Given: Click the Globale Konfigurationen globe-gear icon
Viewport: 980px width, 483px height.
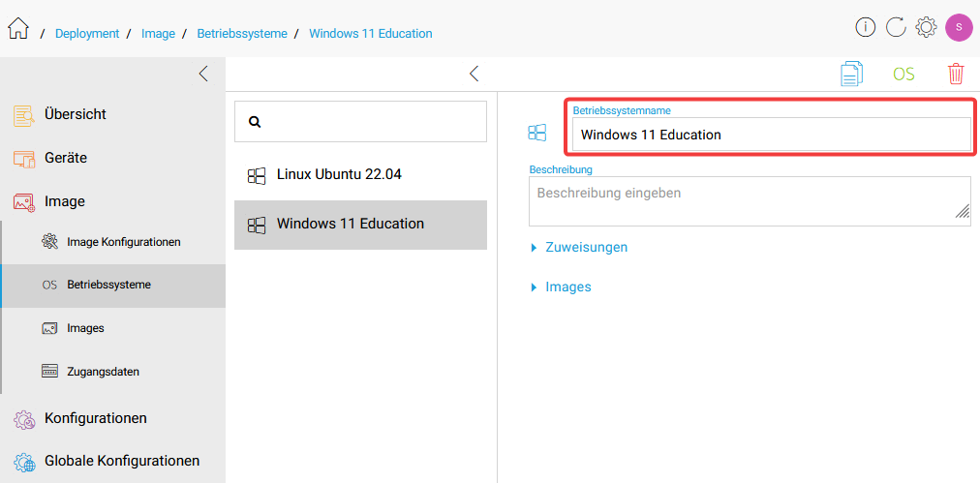Looking at the screenshot, I should click(x=24, y=463).
